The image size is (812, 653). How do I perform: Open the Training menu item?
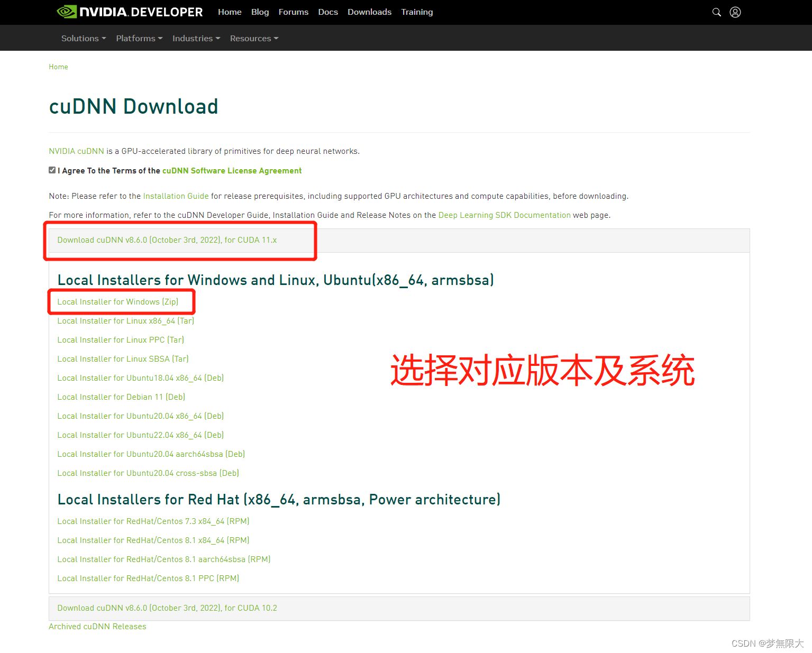click(x=417, y=12)
